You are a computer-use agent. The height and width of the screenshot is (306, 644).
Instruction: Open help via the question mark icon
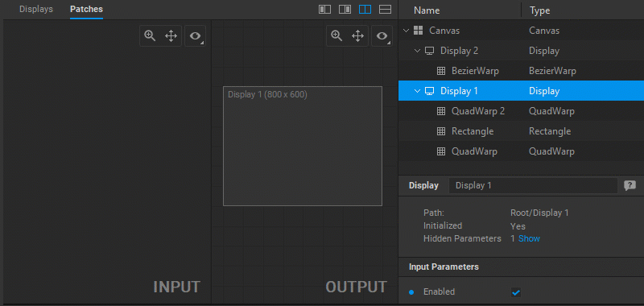point(630,186)
